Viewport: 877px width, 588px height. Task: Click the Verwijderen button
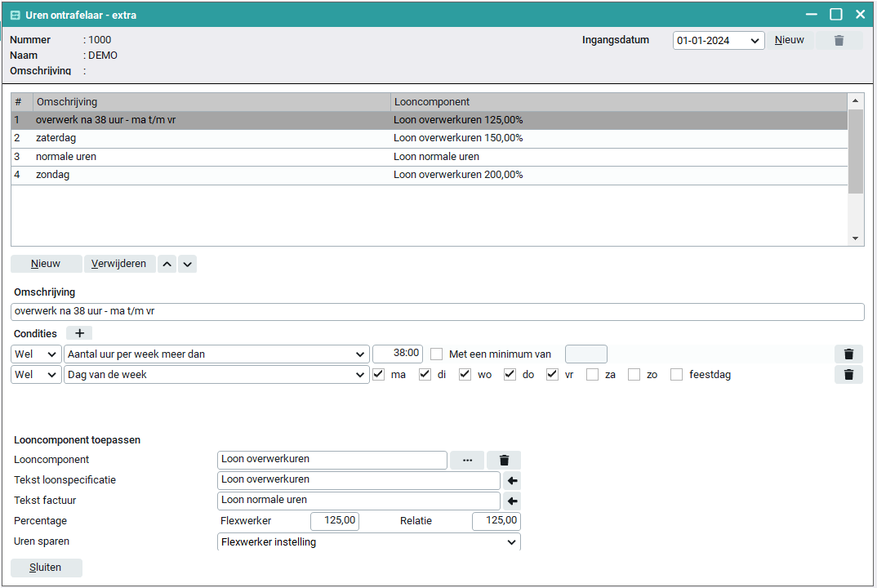coord(119,264)
